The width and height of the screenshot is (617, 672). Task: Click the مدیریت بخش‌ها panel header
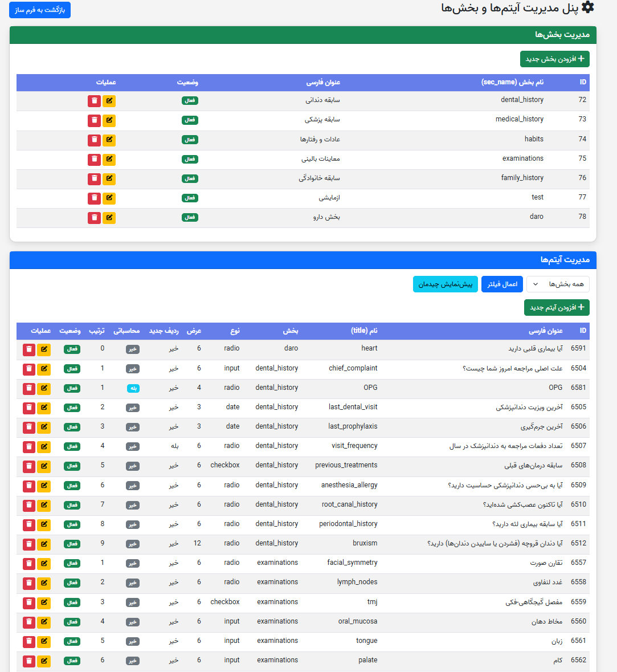tap(303, 35)
